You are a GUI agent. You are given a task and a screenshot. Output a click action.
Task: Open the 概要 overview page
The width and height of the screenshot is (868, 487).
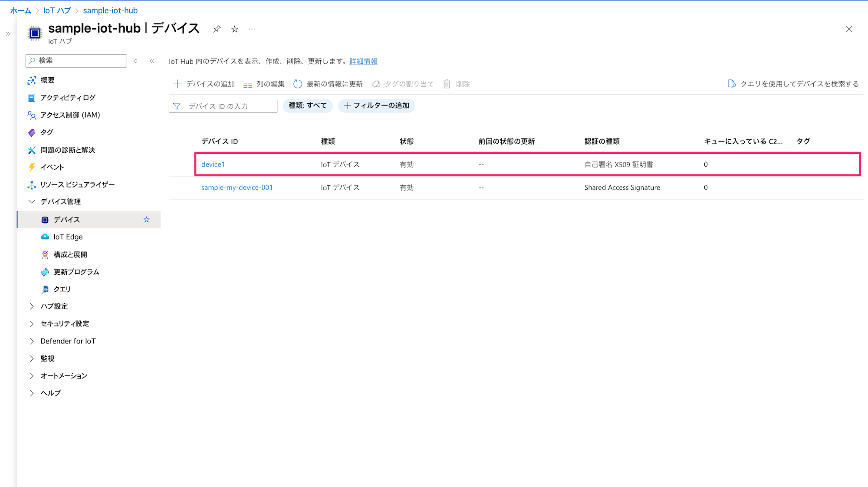(x=48, y=80)
